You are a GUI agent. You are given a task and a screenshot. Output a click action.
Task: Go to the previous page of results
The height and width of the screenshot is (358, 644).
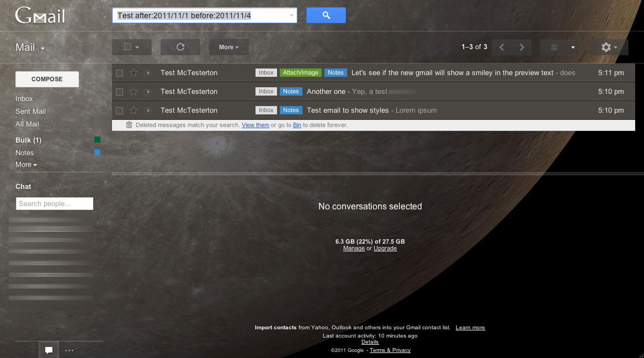(x=502, y=48)
